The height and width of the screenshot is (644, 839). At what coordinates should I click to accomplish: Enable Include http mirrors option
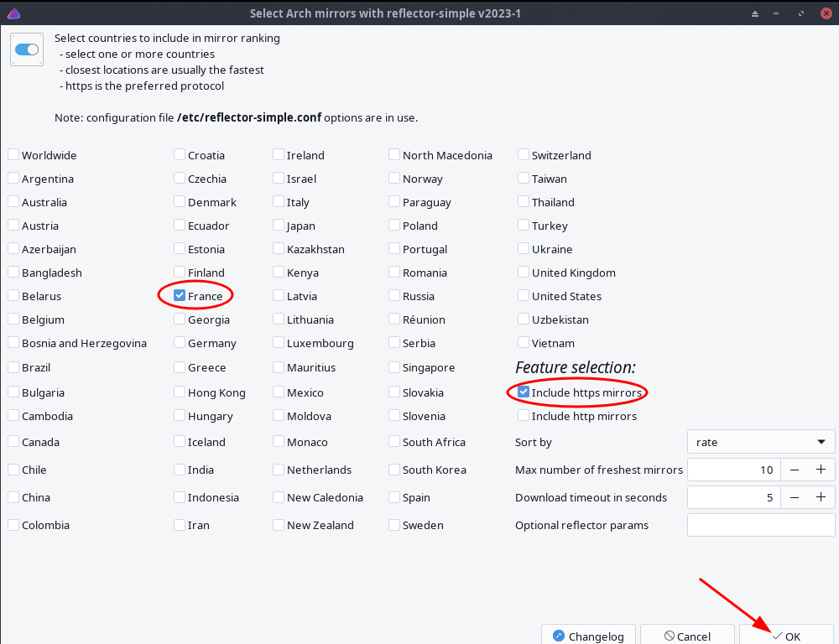coord(524,416)
